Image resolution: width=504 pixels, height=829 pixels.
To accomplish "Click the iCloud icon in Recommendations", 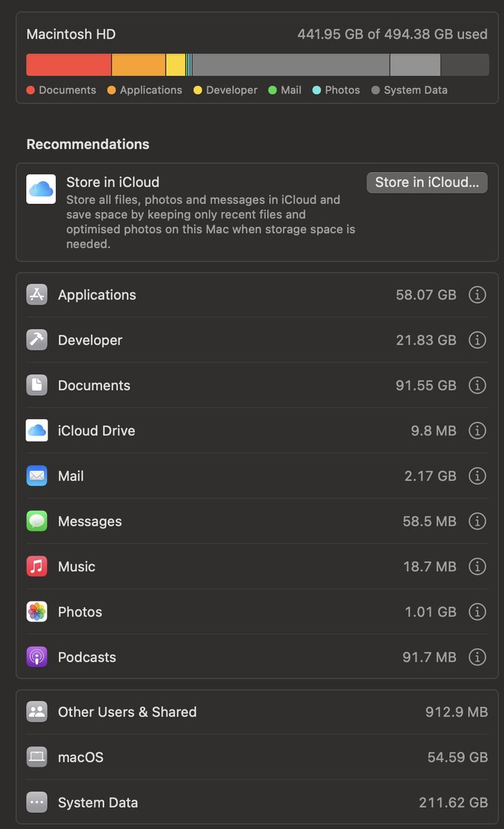I will pos(41,189).
